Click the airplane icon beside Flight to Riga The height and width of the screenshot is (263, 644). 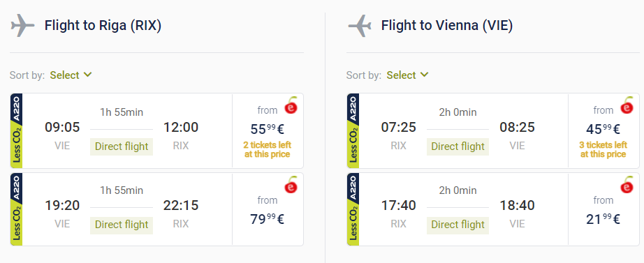pos(22,25)
